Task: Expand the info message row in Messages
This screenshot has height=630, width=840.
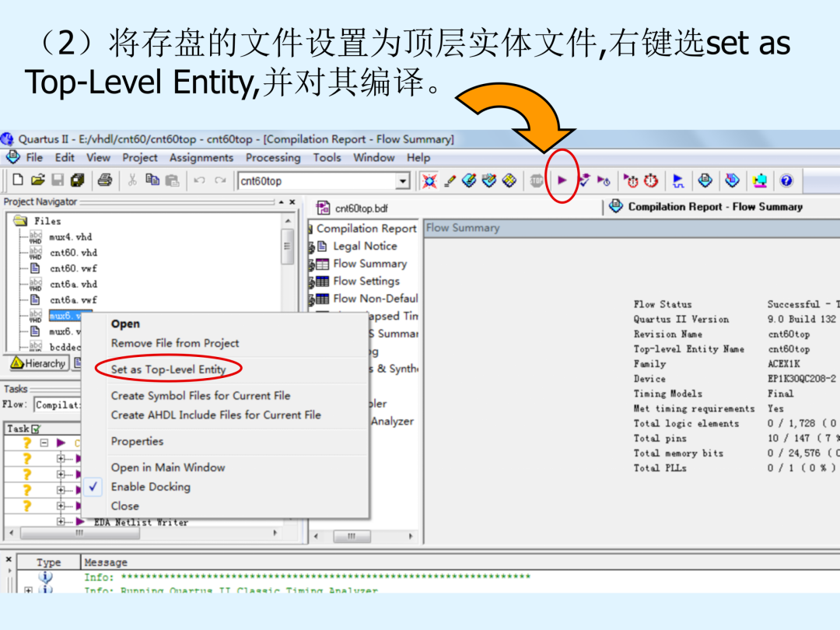Action: (x=28, y=590)
